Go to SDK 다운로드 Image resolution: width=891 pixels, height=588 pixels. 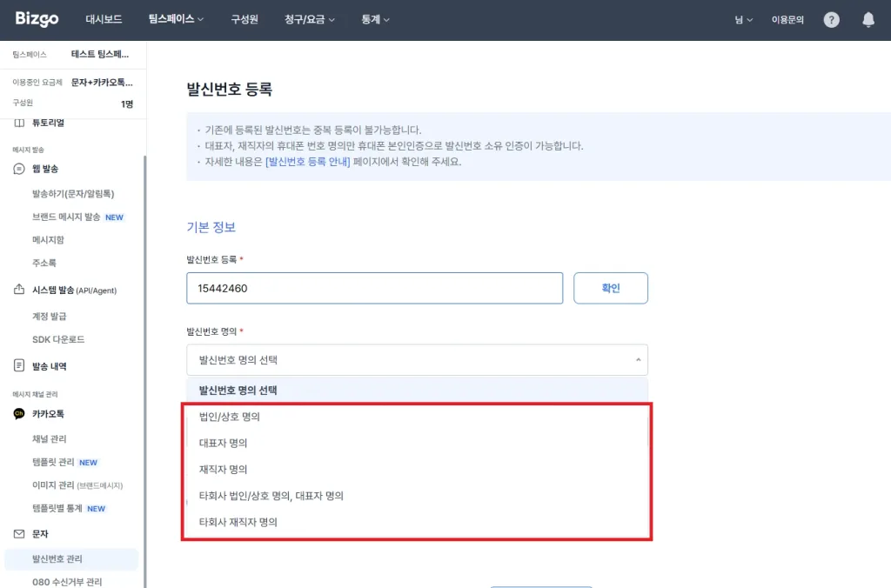pyautogui.click(x=58, y=339)
